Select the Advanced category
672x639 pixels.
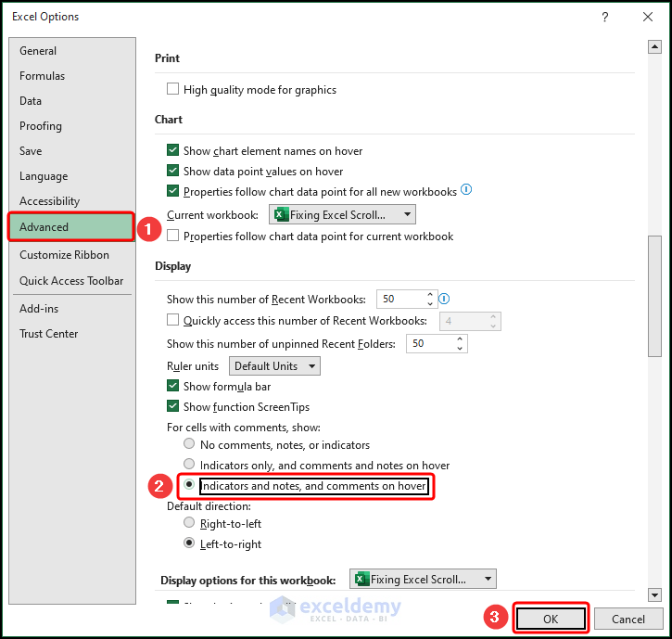[71, 227]
